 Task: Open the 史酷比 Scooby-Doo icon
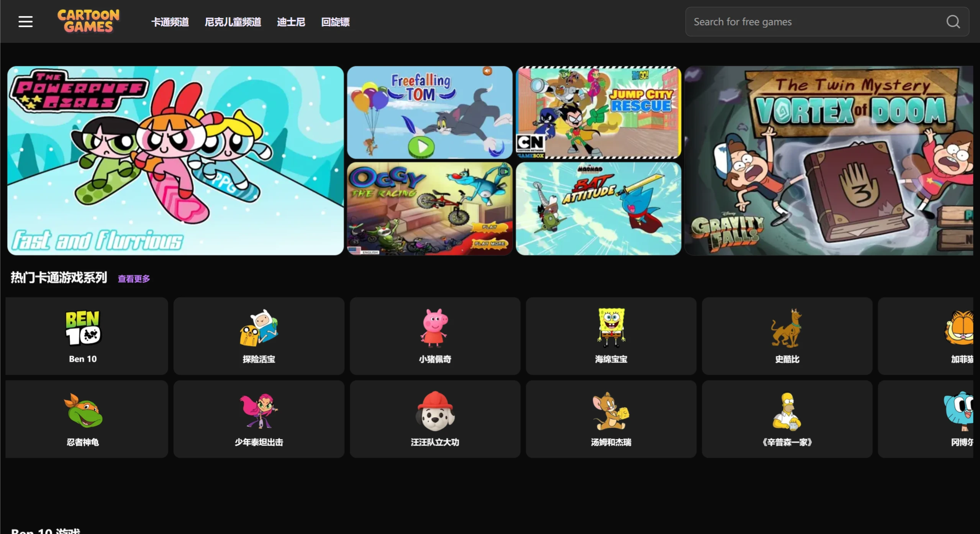coord(787,328)
